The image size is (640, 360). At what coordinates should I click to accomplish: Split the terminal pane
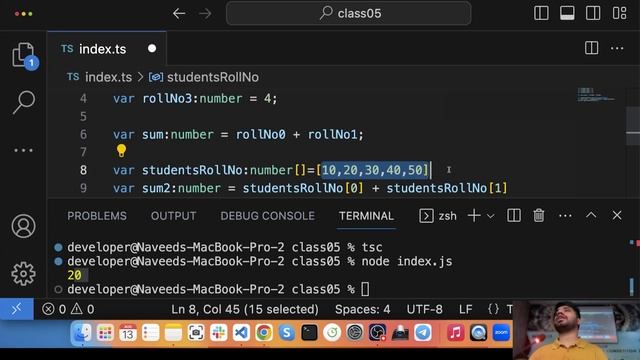point(513,216)
